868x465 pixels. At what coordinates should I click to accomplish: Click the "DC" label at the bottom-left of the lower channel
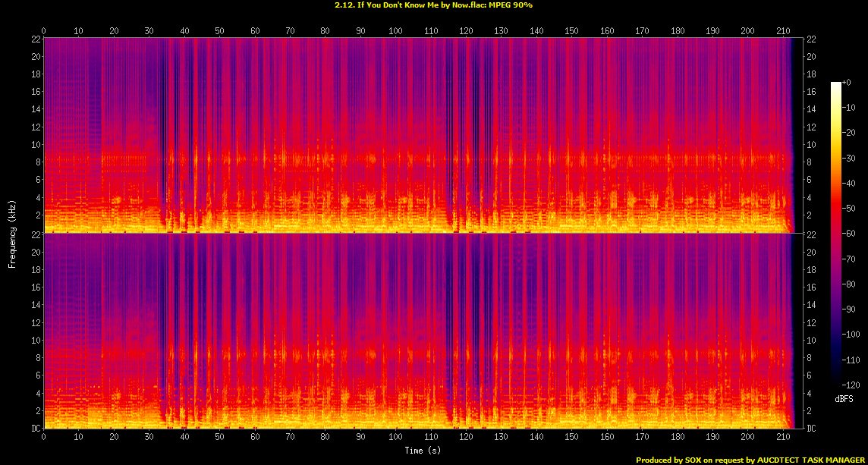(34, 429)
